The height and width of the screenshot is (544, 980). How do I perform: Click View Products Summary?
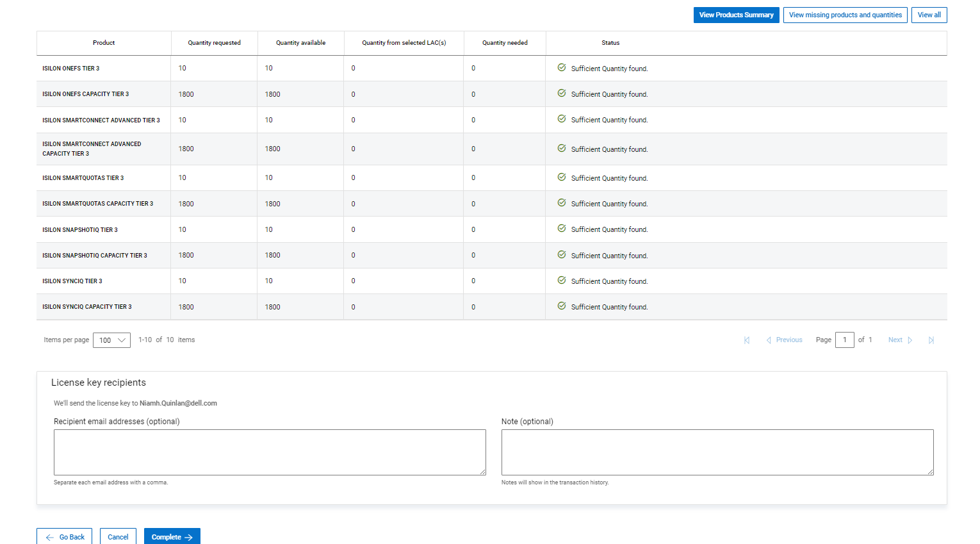point(736,15)
